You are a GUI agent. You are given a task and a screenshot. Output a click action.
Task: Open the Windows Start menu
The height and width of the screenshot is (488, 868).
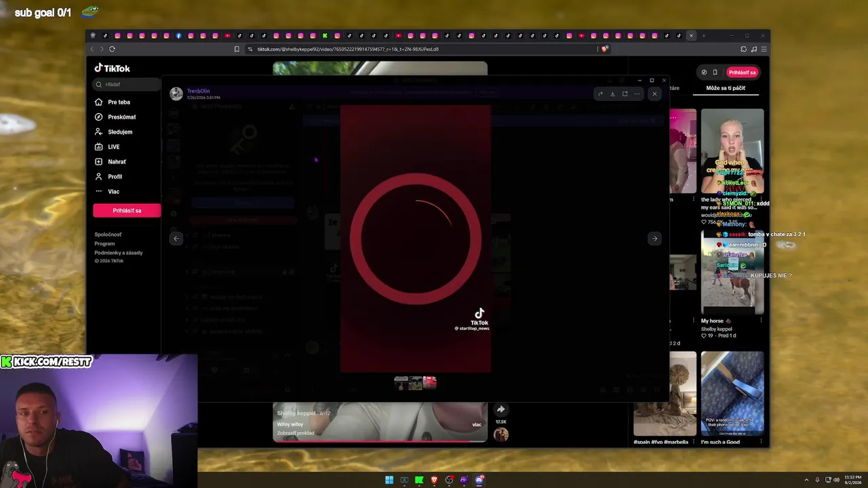[389, 480]
